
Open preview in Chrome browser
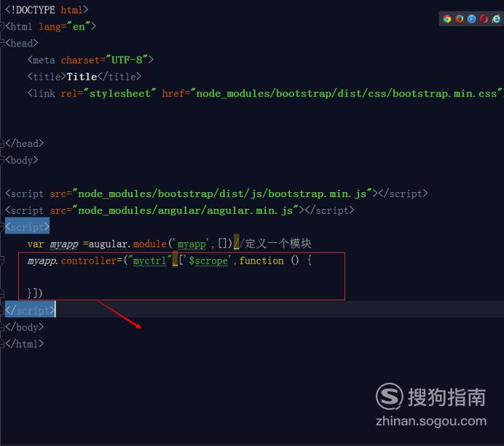(x=446, y=19)
